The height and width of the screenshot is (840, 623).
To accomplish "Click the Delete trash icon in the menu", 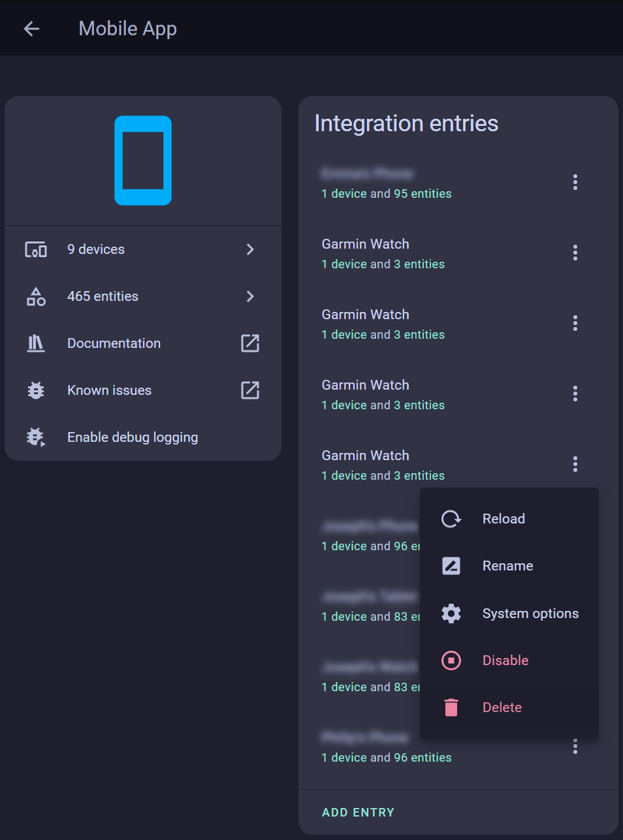I will click(x=451, y=707).
